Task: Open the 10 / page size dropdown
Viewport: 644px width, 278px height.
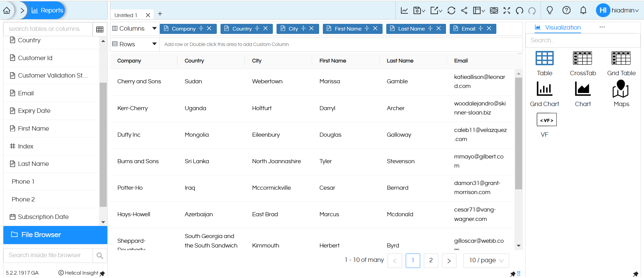Action: (x=486, y=261)
